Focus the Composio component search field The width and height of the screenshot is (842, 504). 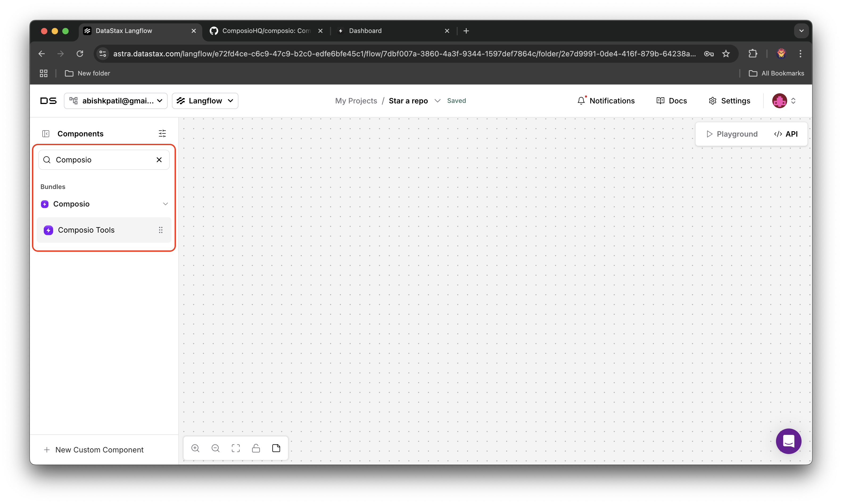click(102, 159)
